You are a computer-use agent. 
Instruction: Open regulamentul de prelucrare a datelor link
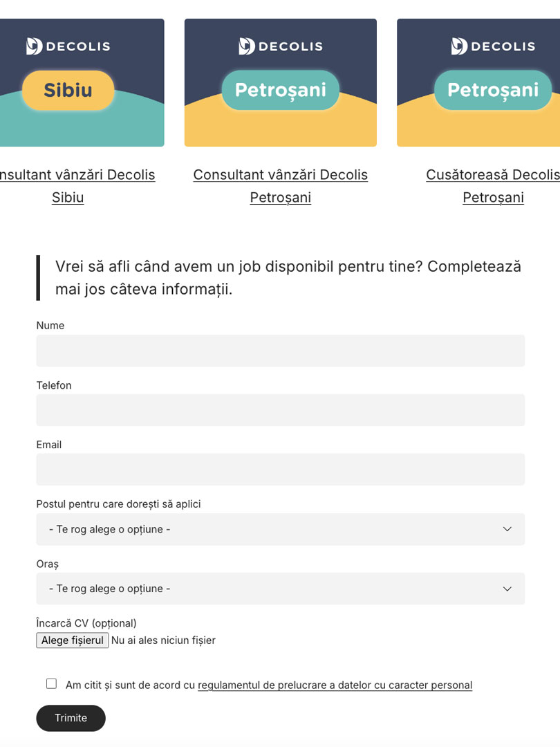335,685
